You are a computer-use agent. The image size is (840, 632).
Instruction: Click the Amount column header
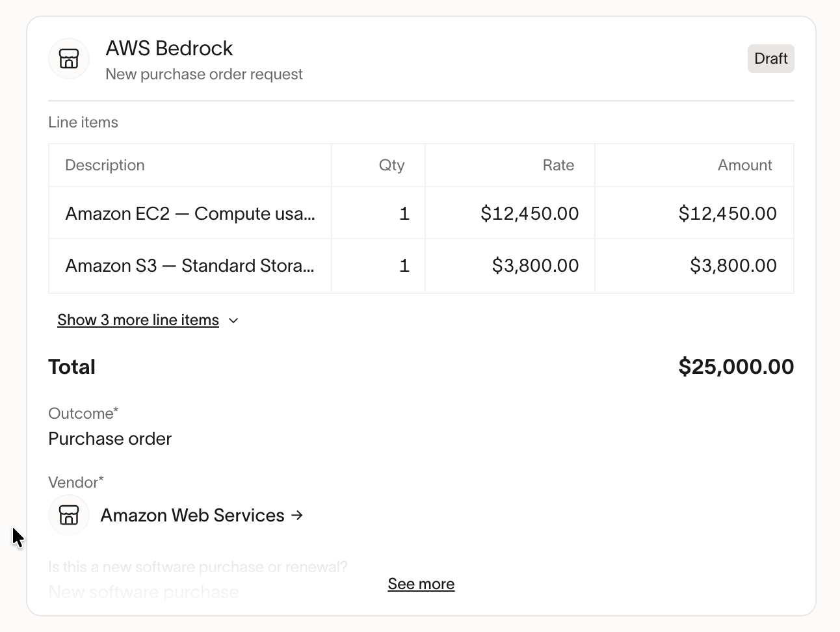pyautogui.click(x=745, y=165)
